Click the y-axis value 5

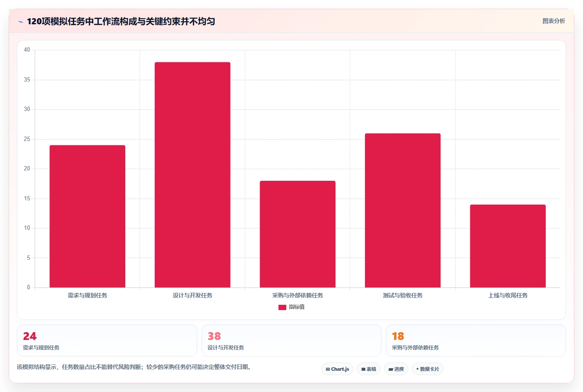tap(29, 258)
